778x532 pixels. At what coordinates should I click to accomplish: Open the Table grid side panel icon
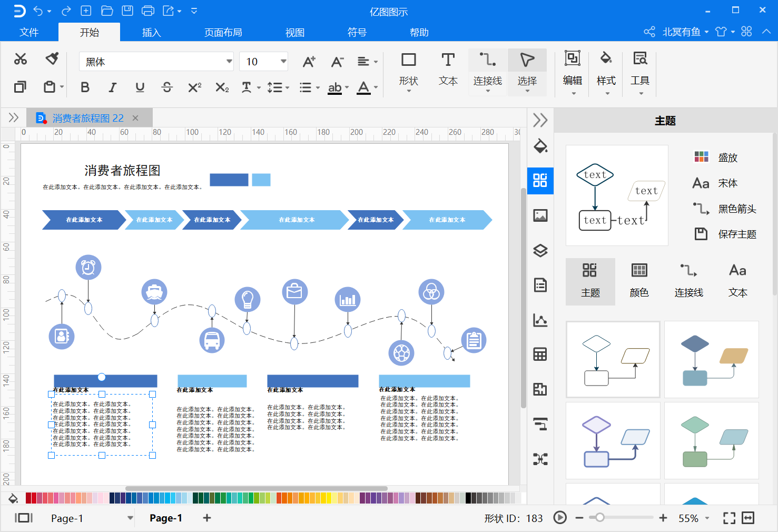[540, 354]
